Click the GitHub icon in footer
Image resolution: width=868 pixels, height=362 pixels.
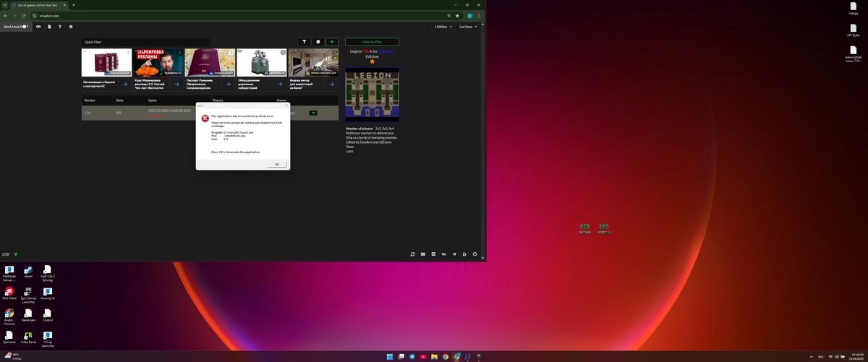[475, 254]
